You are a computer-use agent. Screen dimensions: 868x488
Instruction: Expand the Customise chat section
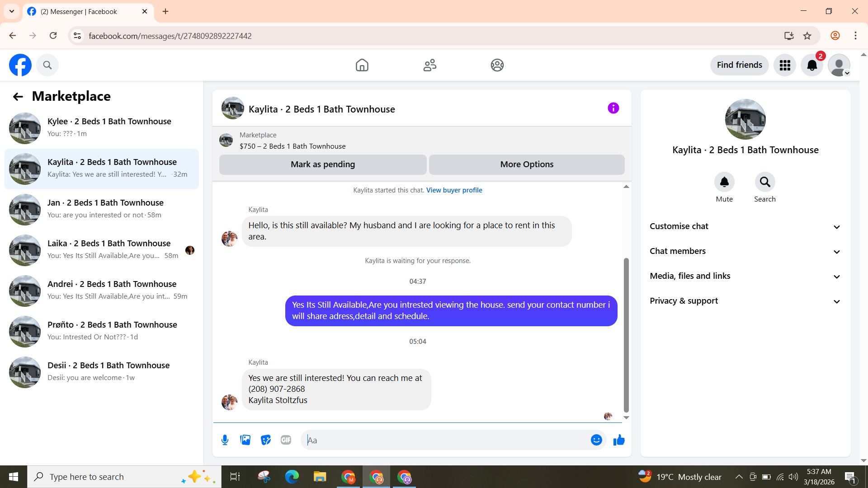click(745, 226)
